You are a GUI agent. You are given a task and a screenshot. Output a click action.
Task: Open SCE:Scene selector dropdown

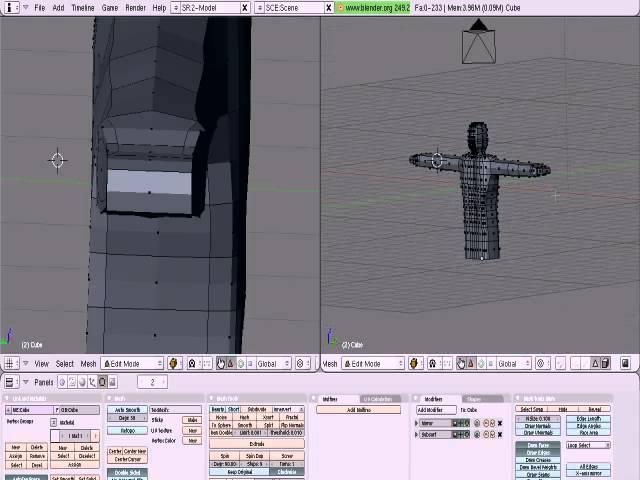(260, 8)
